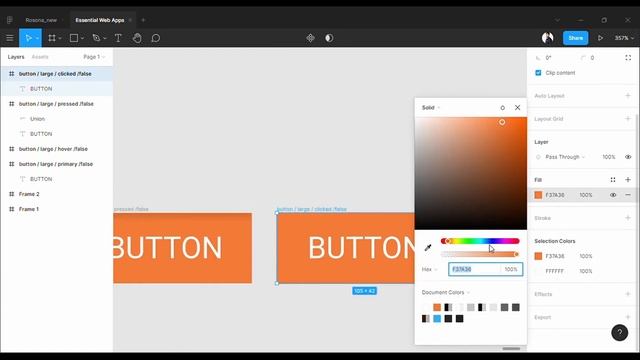This screenshot has height=360, width=640.
Task: Select the Pen tool
Action: click(x=96, y=38)
